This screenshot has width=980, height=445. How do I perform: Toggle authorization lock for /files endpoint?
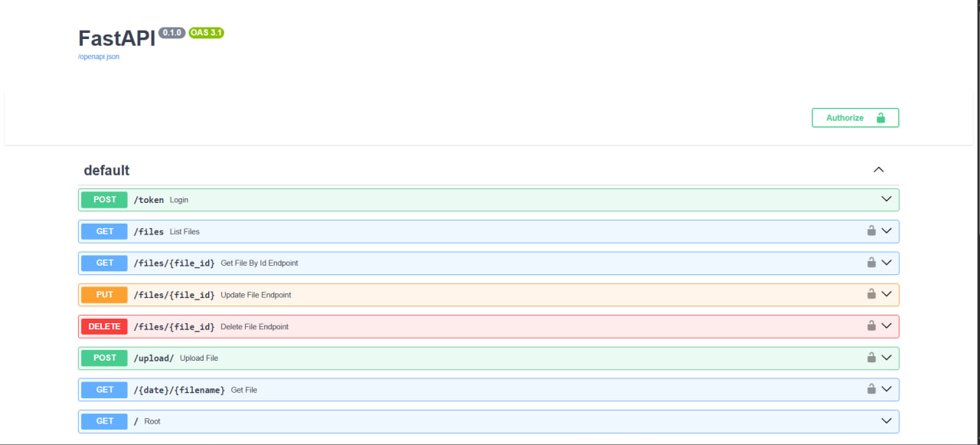pyautogui.click(x=871, y=231)
